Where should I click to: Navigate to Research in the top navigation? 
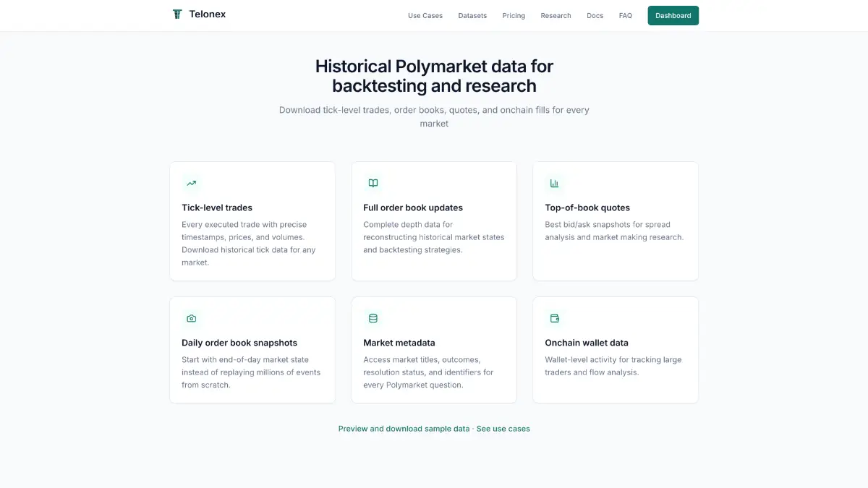pyautogui.click(x=556, y=15)
